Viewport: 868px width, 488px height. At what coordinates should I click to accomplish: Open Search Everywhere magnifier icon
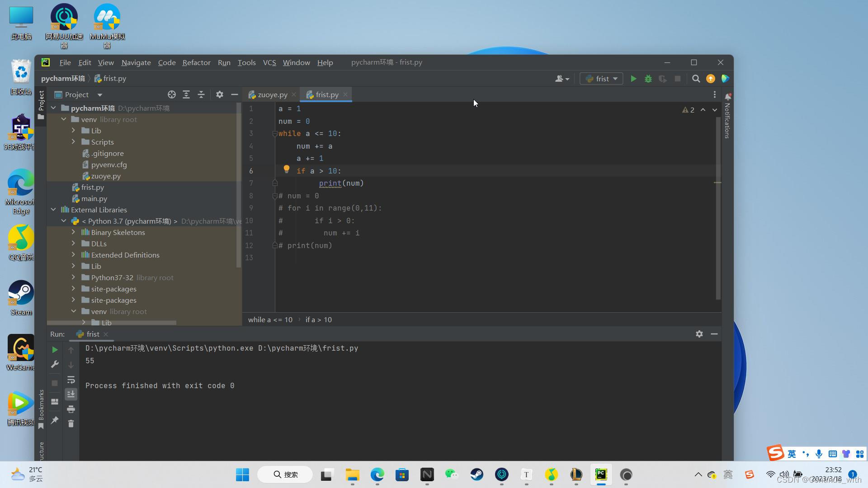click(696, 79)
